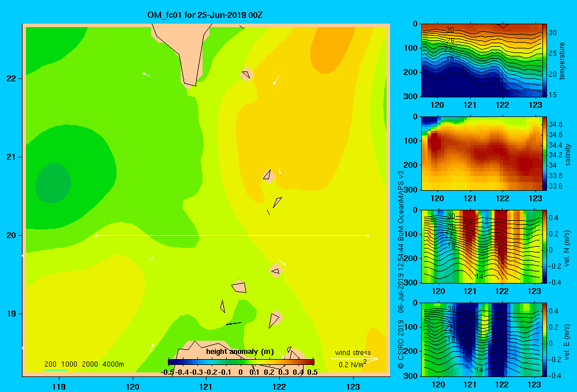This screenshot has height=392, width=577.
Task: Click latitude label '21' on main map
Action: tap(12, 157)
